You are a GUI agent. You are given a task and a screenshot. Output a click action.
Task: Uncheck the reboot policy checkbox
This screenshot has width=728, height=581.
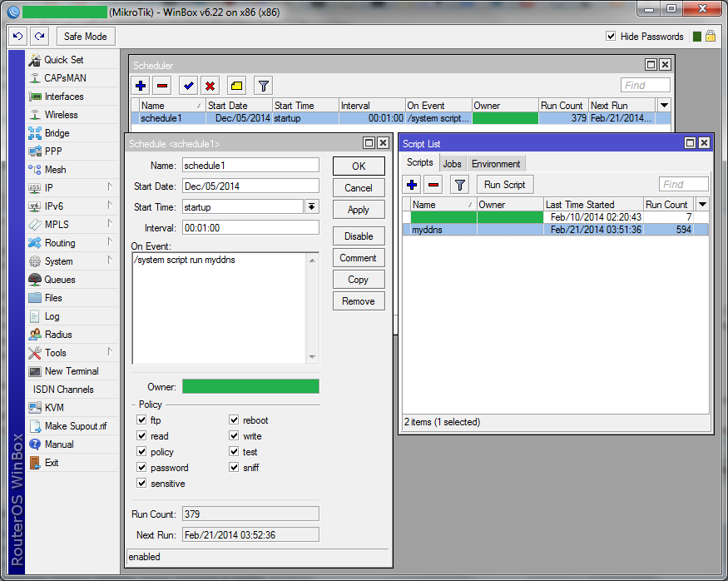(x=235, y=420)
